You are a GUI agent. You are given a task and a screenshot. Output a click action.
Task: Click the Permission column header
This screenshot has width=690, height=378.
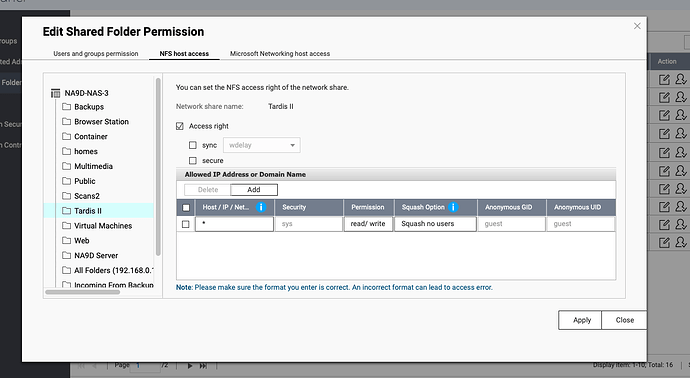[x=368, y=207]
